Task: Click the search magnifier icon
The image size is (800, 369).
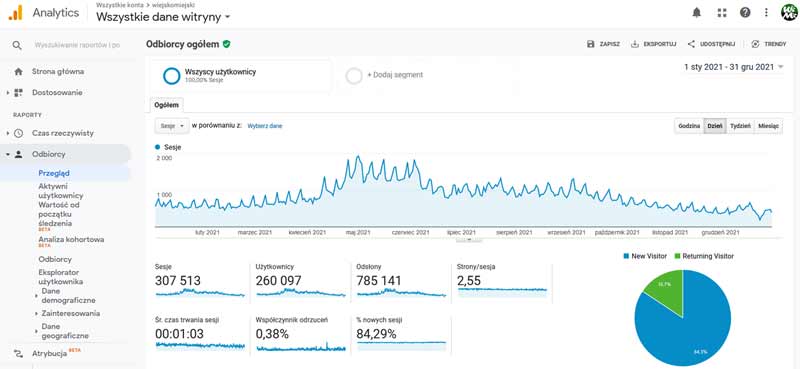Action: [17, 45]
